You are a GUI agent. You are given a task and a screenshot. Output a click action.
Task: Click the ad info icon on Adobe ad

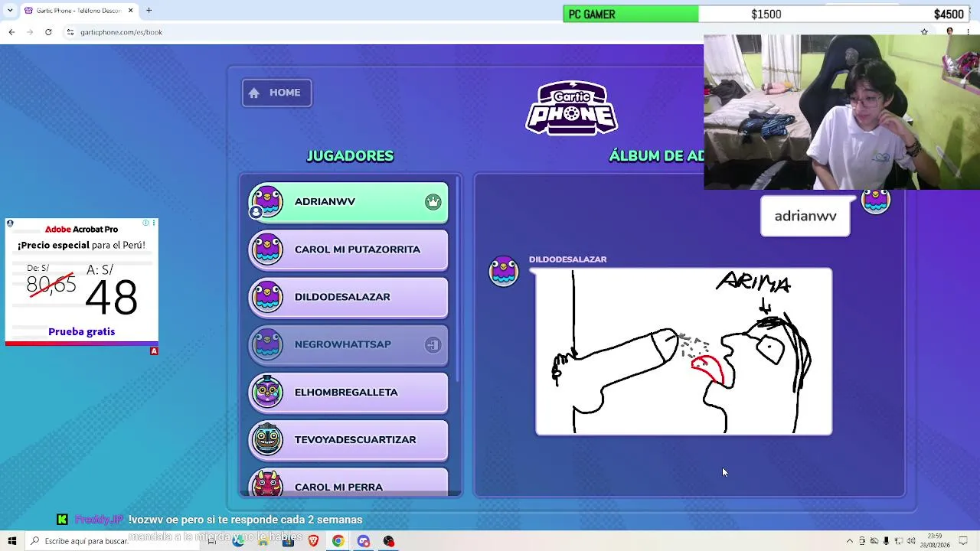(x=145, y=223)
